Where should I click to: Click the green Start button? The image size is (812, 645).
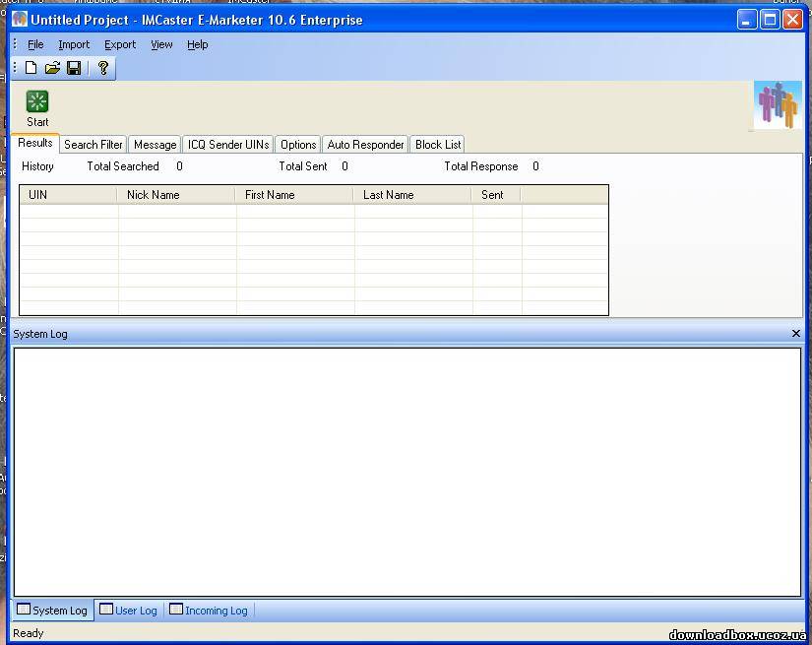(37, 108)
